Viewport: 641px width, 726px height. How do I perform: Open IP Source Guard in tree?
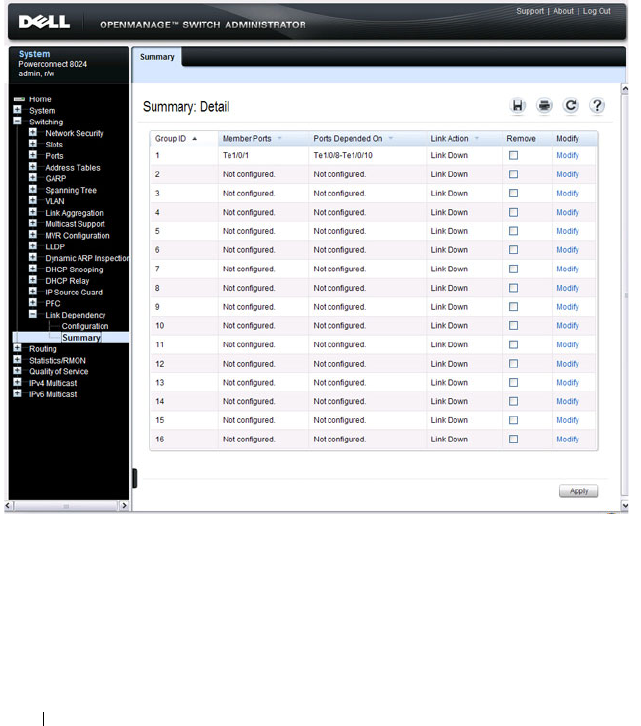[74, 292]
